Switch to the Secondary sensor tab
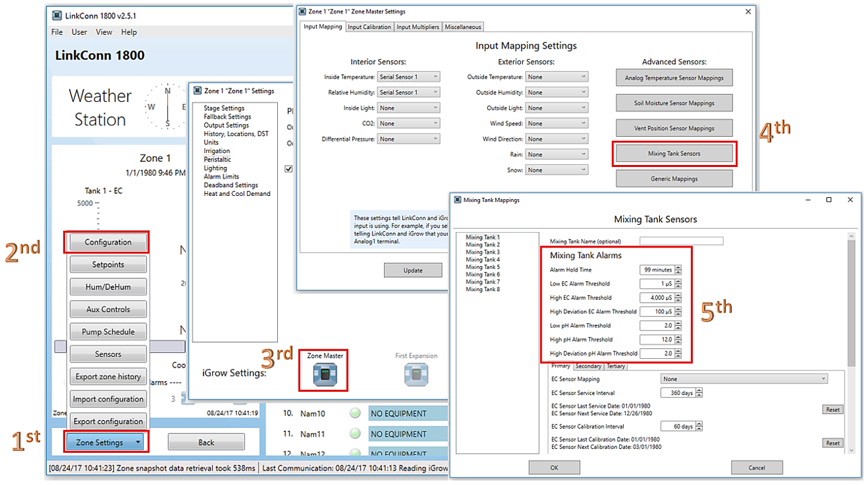This screenshot has width=868, height=485. coord(588,366)
